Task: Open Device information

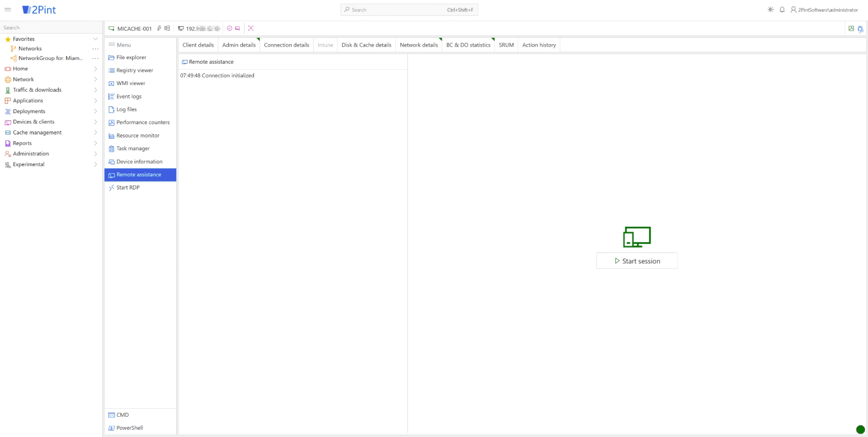Action: (x=140, y=162)
